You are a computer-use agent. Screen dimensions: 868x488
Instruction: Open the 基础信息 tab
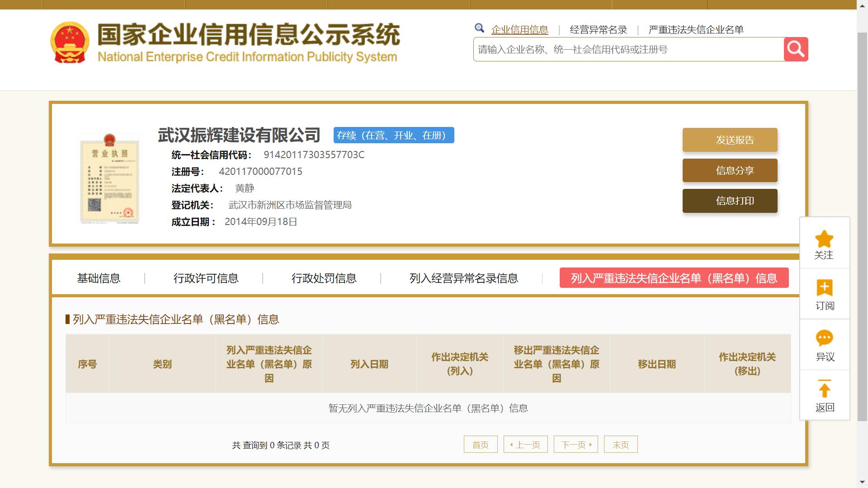coord(99,278)
